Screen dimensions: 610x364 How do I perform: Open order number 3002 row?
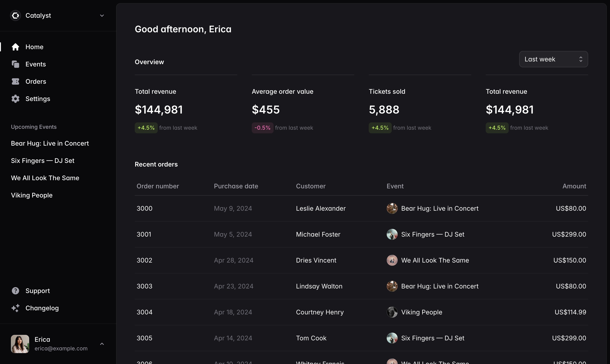[x=145, y=260]
